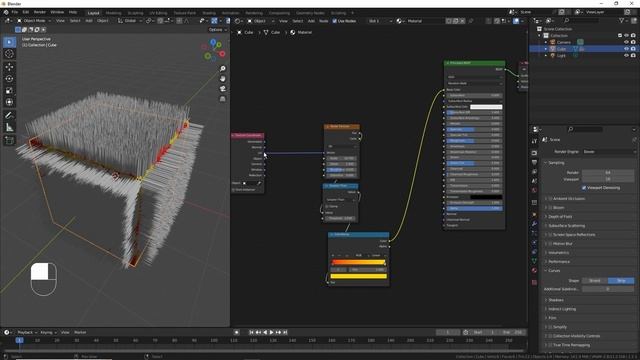Select the Select Box tool in 3D viewport
Viewport: 640px width, 360px height.
[x=9, y=42]
